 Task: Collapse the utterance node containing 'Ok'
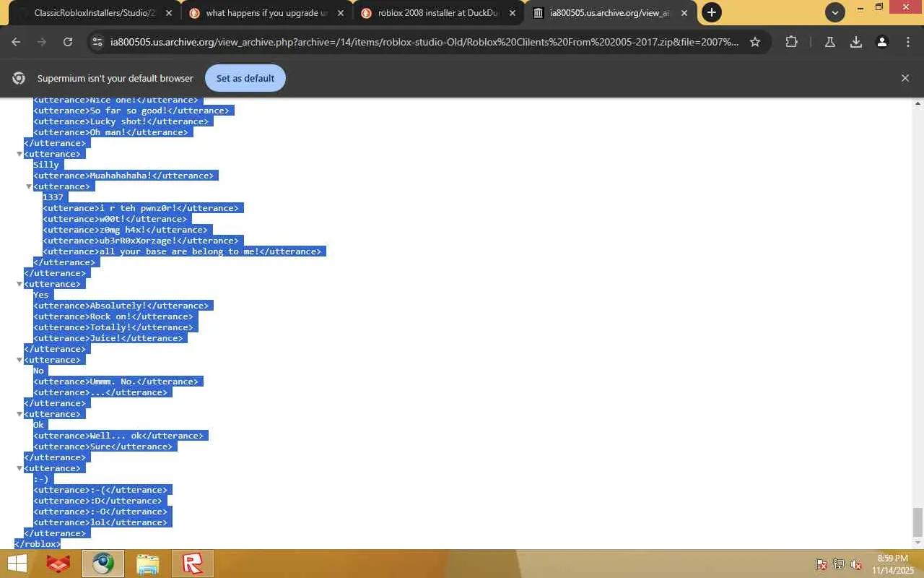[20, 414]
